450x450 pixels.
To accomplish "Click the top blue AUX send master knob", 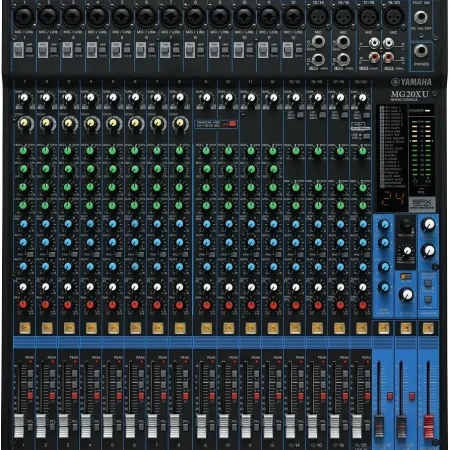I will coord(384,225).
